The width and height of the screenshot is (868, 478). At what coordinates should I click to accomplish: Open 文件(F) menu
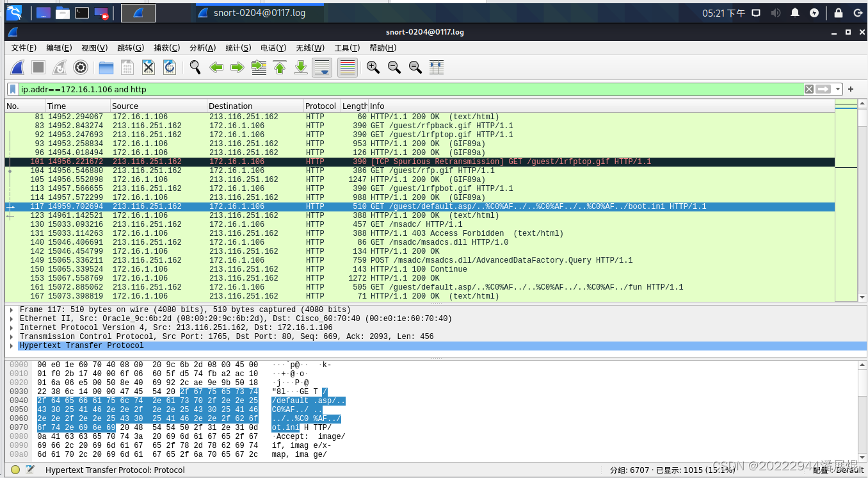tap(24, 48)
